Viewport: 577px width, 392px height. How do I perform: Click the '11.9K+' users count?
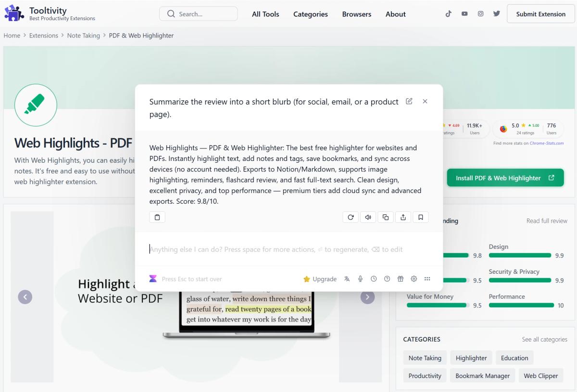[x=474, y=126]
